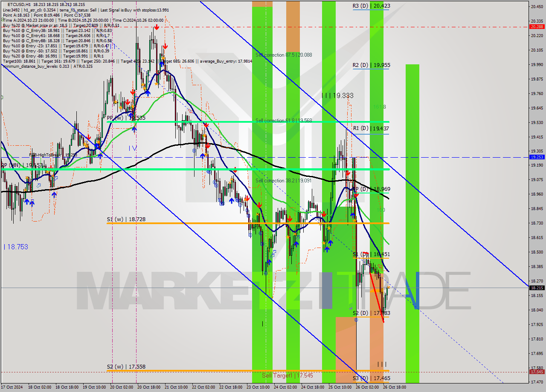Click the 26 Oct 18:00 time label

click(395, 387)
